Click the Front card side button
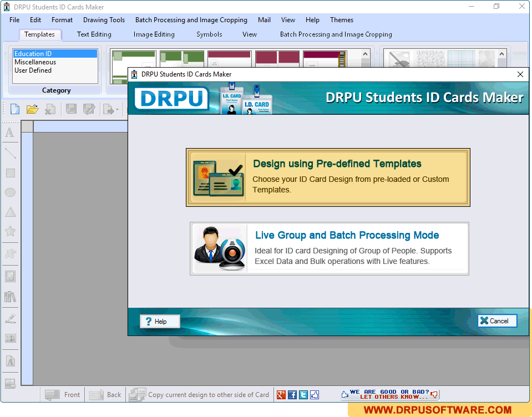The image size is (532, 417). (x=63, y=395)
